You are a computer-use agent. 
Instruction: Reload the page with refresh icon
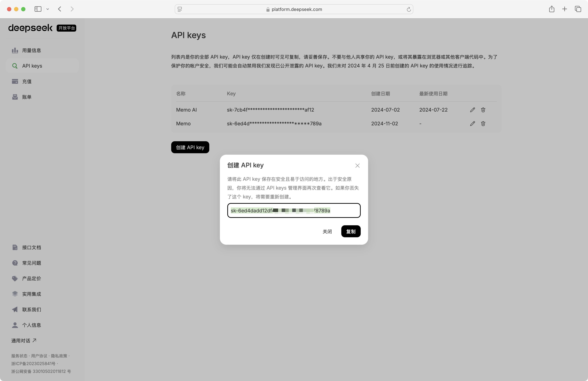[409, 9]
